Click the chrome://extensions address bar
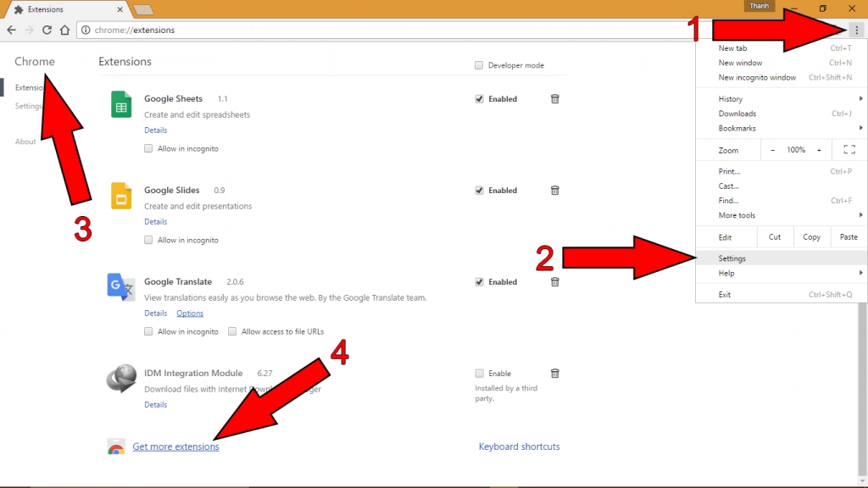This screenshot has width=868, height=488. point(387,30)
